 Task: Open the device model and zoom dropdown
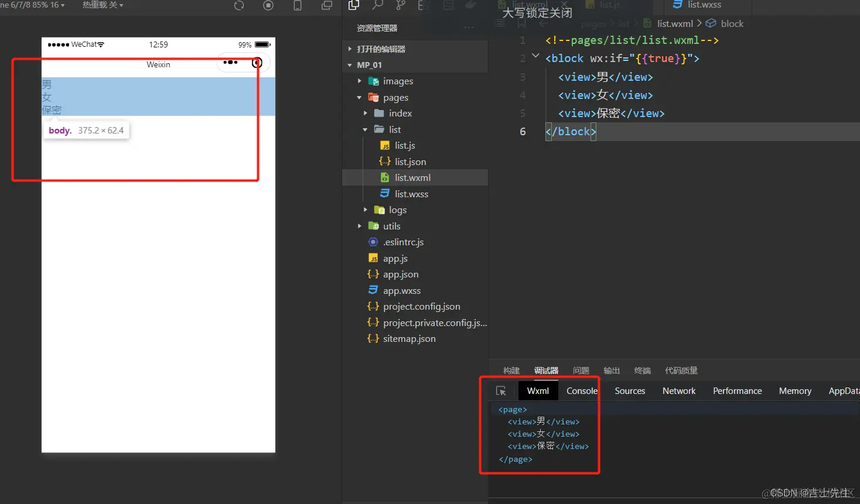pos(32,5)
